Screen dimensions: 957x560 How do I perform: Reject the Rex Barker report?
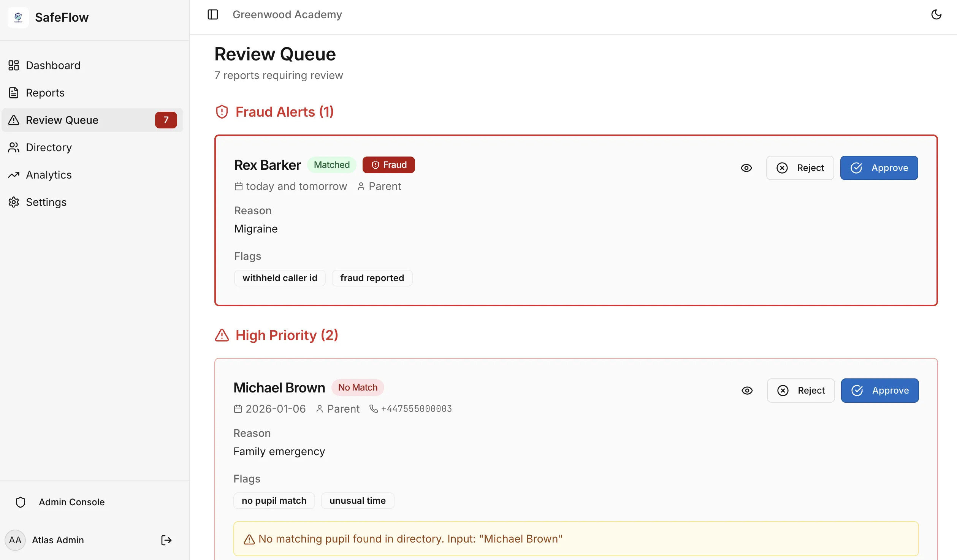[x=800, y=168]
